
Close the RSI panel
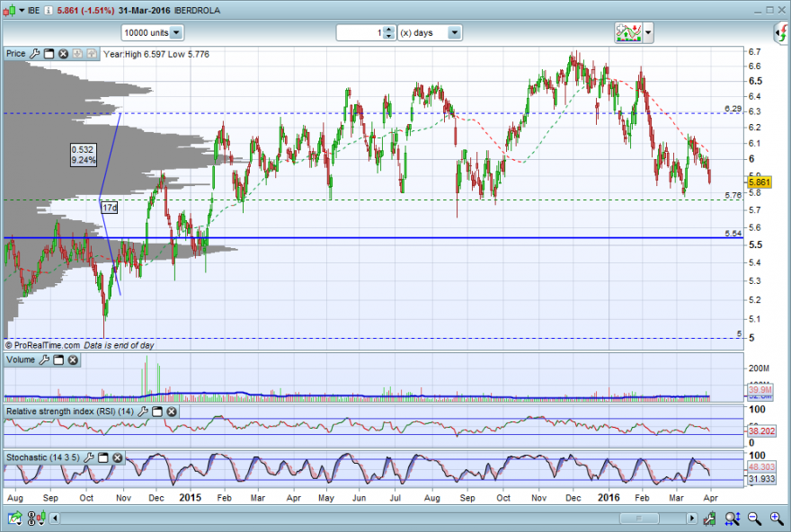click(x=172, y=412)
